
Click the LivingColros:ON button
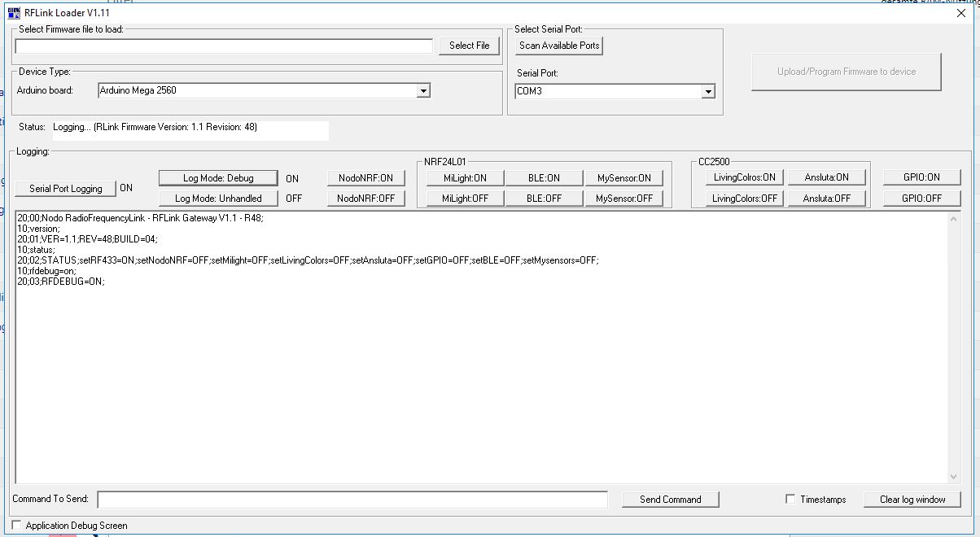coord(745,177)
